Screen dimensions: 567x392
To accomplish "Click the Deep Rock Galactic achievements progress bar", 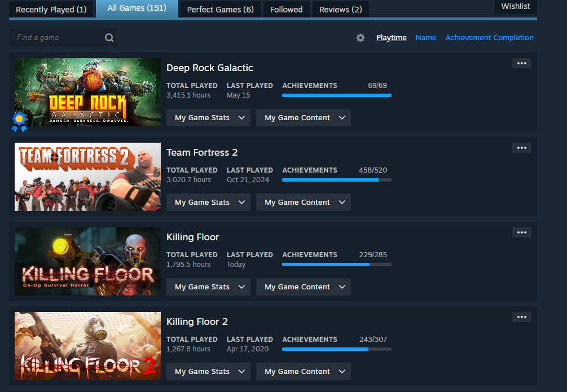I will point(337,95).
